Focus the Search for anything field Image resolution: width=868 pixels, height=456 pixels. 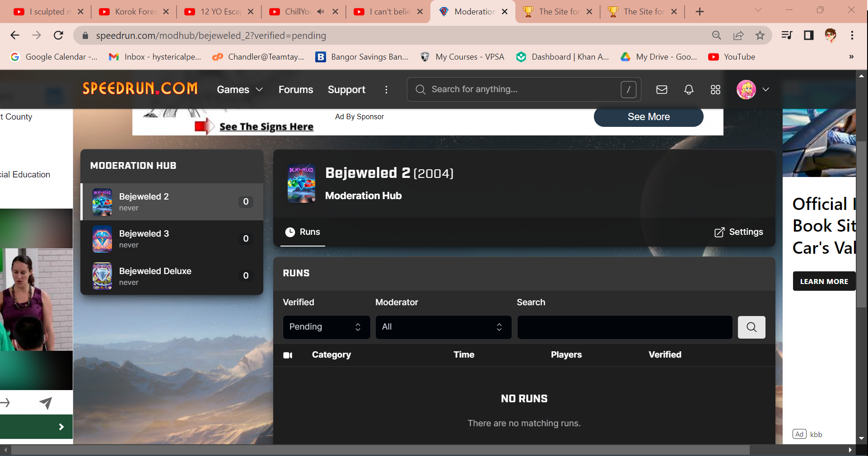pyautogui.click(x=524, y=89)
